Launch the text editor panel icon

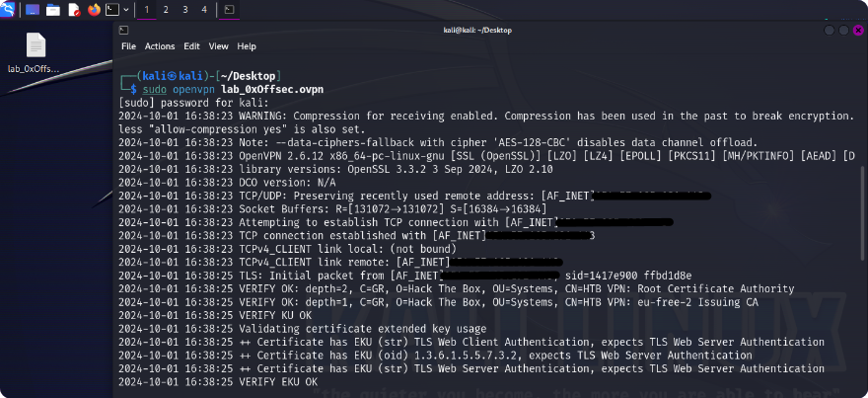(x=74, y=10)
